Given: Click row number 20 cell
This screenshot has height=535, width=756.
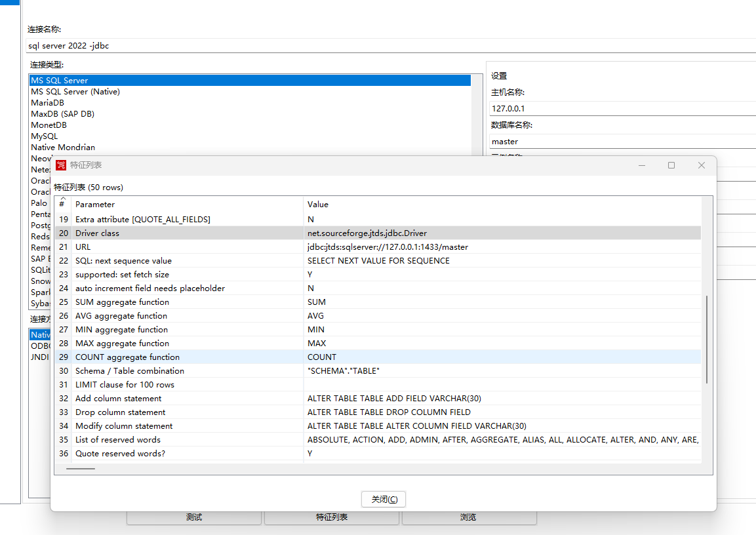Looking at the screenshot, I should 64,233.
